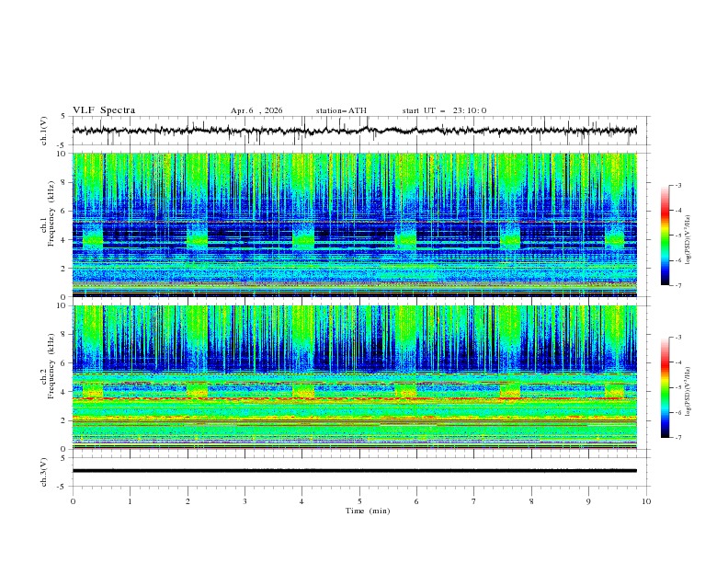Click the ch.1 PSD color bar
728x563 pixels.
pos(665,236)
